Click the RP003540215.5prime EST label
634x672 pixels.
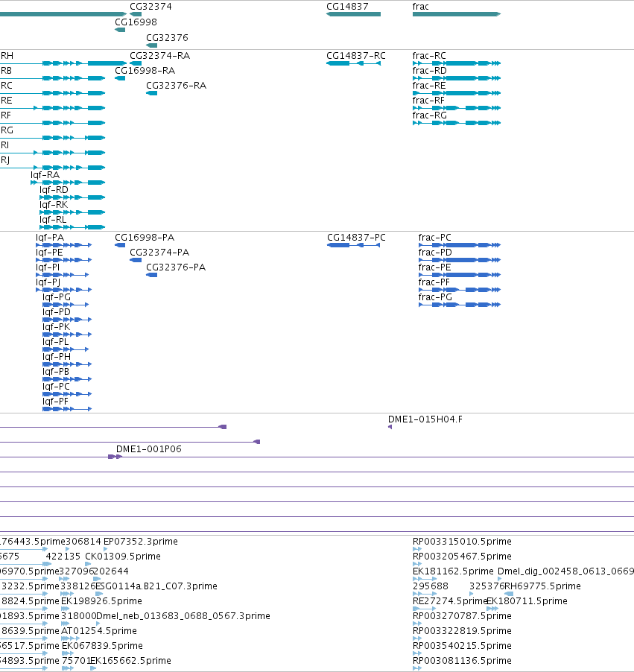[462, 645]
